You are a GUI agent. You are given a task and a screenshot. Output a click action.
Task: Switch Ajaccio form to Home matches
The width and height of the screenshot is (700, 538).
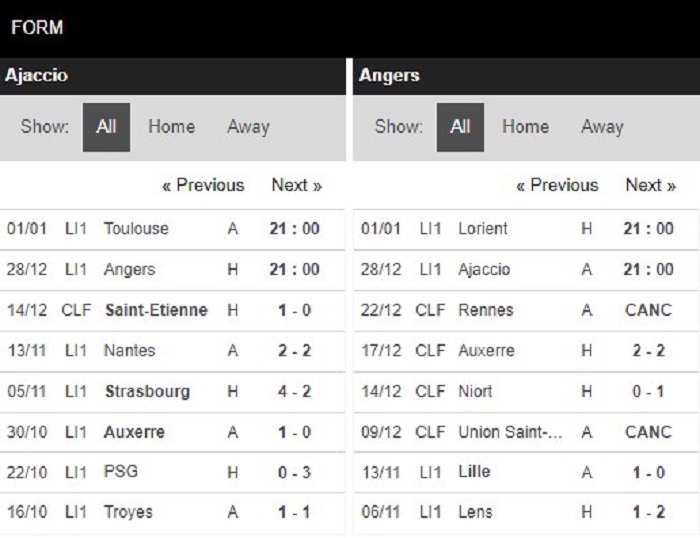(171, 127)
